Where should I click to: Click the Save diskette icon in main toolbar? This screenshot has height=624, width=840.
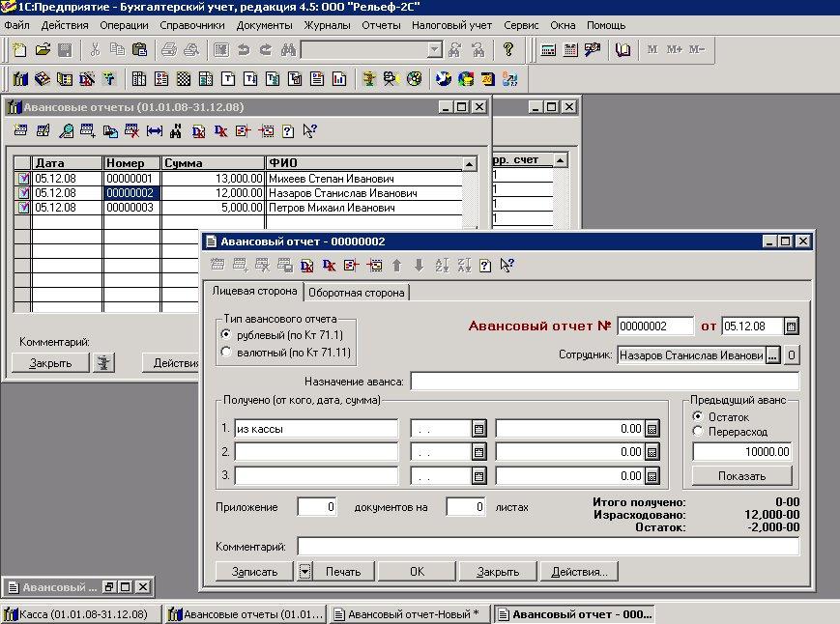[65, 50]
